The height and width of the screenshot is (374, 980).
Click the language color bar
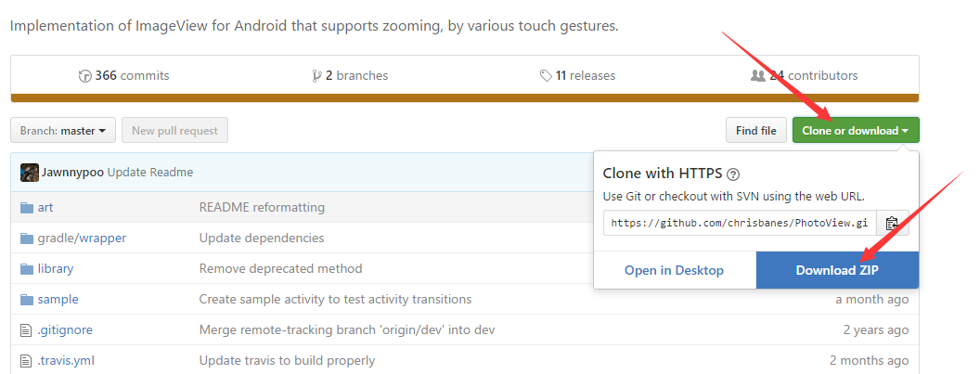pos(464,97)
